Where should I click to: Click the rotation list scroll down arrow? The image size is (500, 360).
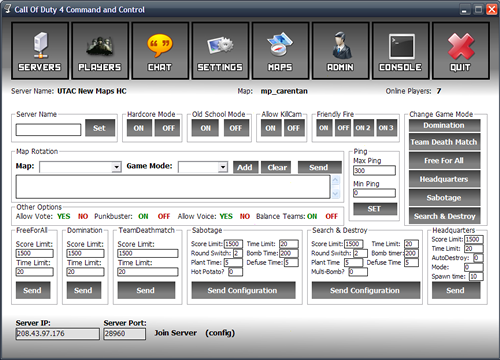(x=336, y=193)
